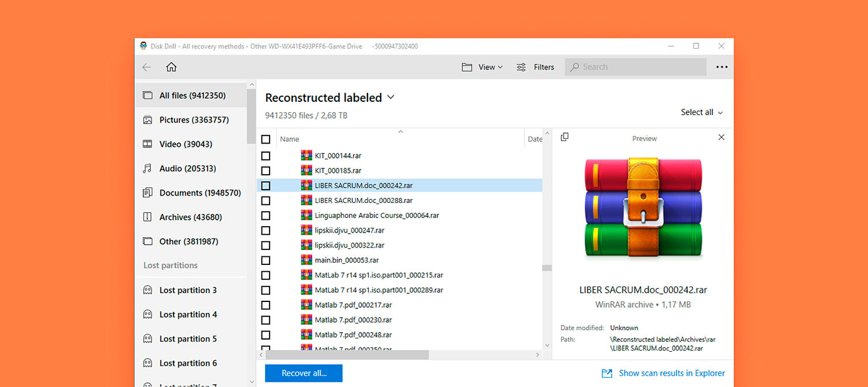Click the RAR icon of MatLab iso part001_000289.rar

(306, 290)
